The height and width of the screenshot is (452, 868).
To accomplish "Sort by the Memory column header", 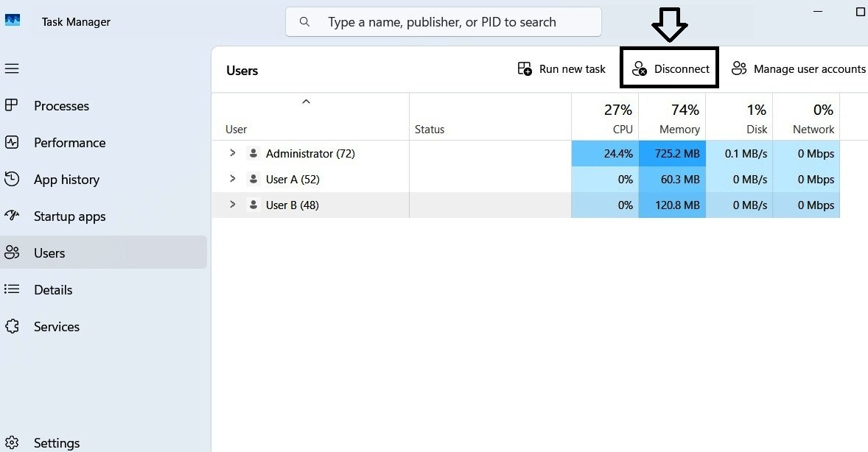I will pos(672,116).
